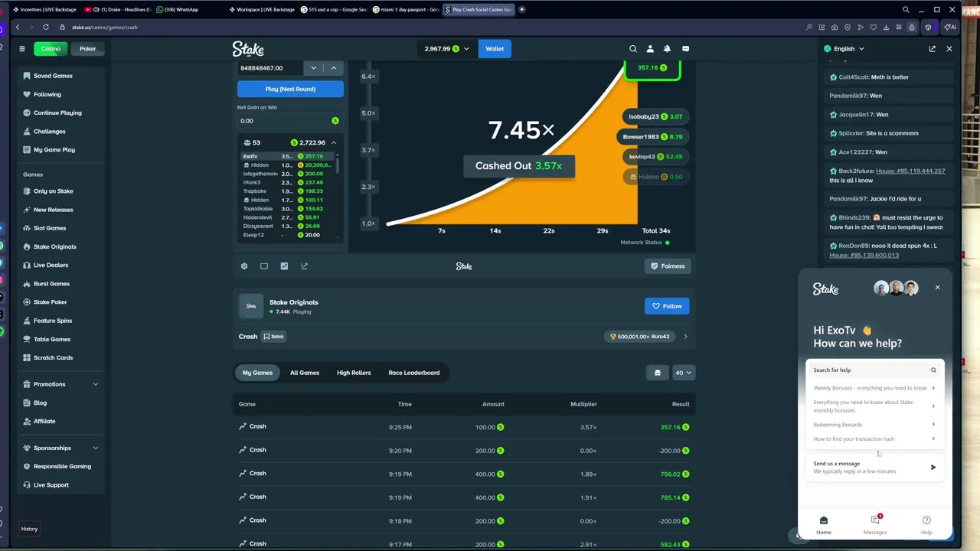
Task: Open the History button
Action: (29, 530)
